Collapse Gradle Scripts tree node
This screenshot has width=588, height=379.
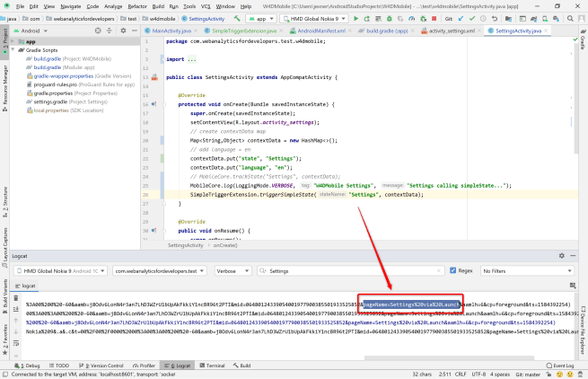[x=13, y=50]
